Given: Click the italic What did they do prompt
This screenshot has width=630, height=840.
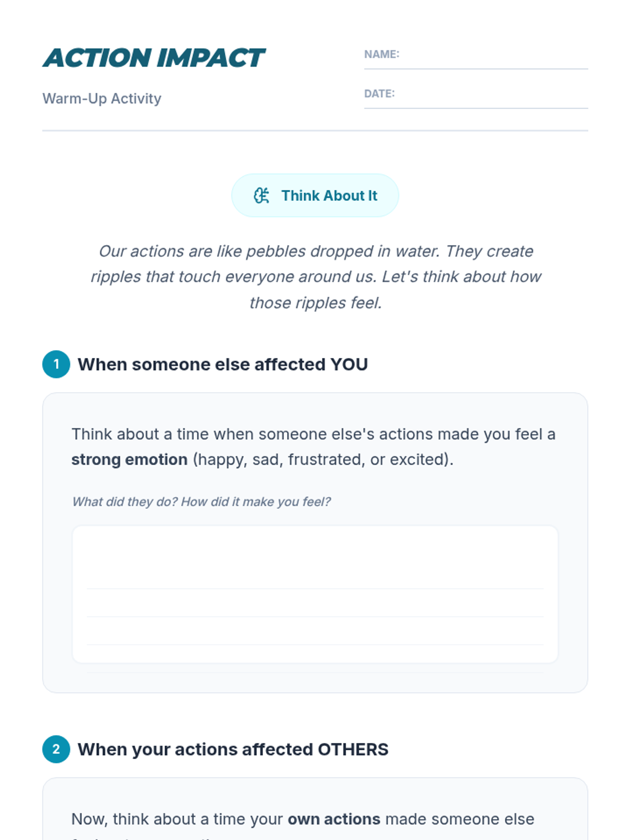Looking at the screenshot, I should tap(201, 501).
